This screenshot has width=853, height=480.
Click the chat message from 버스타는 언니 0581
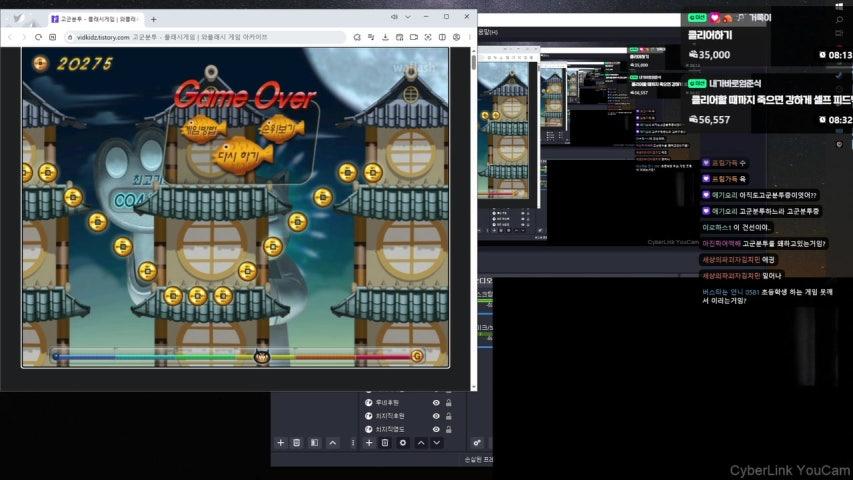pos(767,296)
